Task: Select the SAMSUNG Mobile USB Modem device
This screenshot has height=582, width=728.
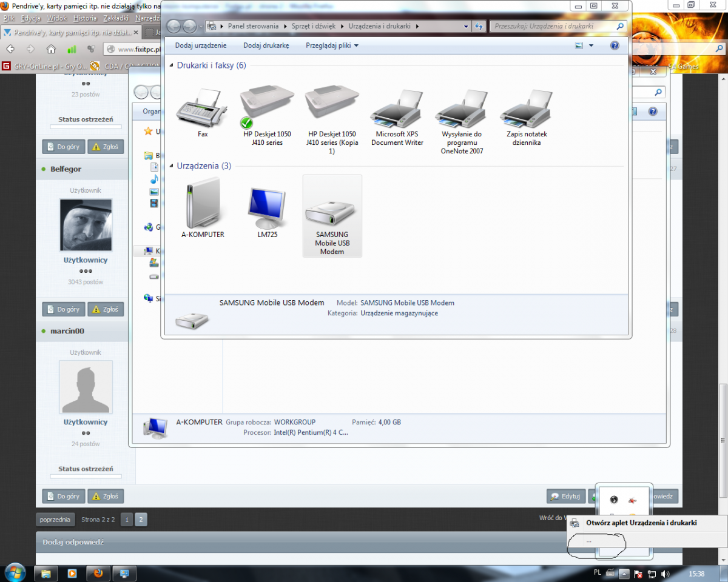Action: coord(332,216)
